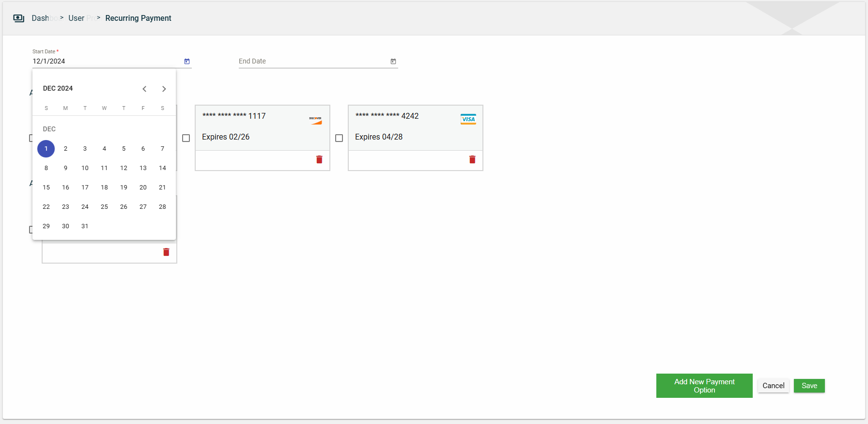Click the trash icon below the calendar popup
The height and width of the screenshot is (424, 868).
click(166, 252)
